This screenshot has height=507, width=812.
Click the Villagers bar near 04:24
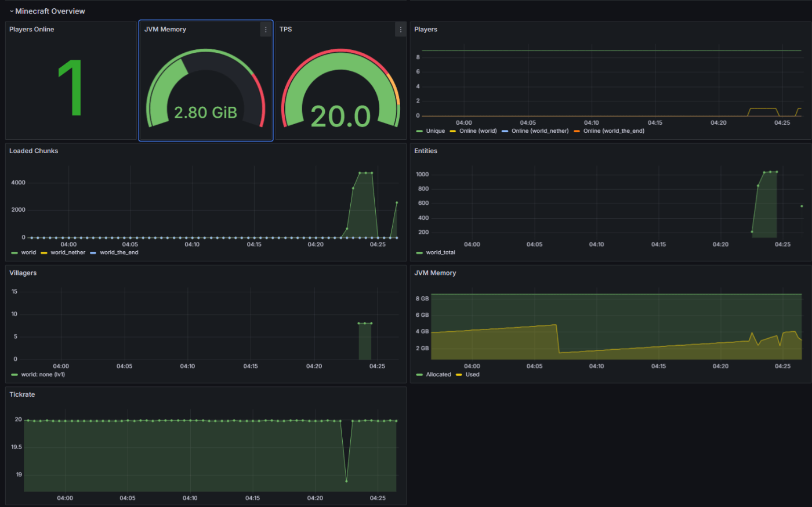tap(365, 341)
